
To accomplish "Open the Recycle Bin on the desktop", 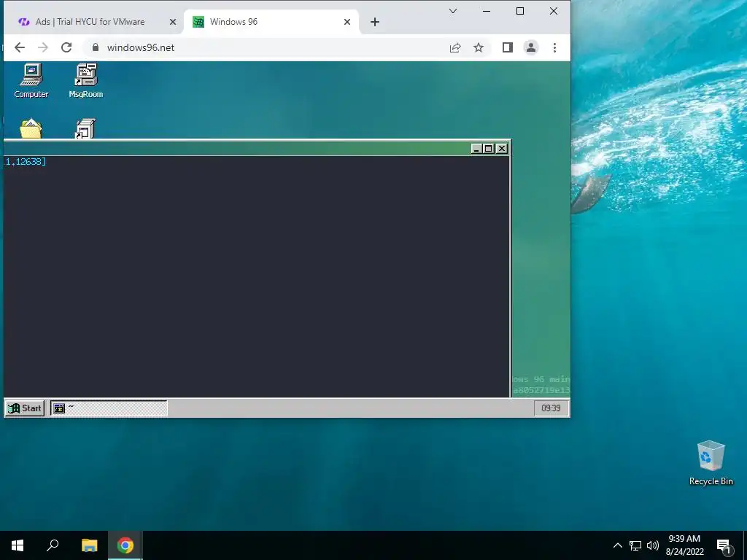I will [x=711, y=463].
